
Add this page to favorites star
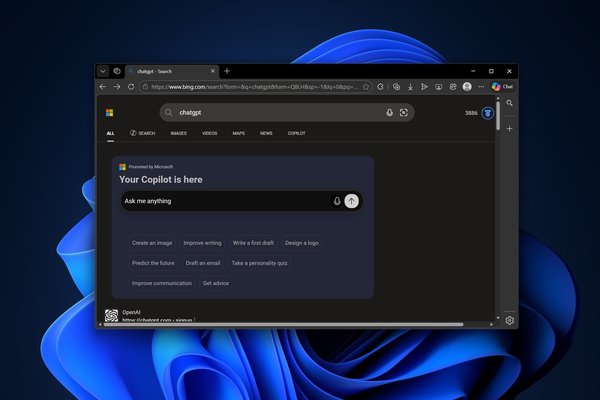tap(366, 87)
